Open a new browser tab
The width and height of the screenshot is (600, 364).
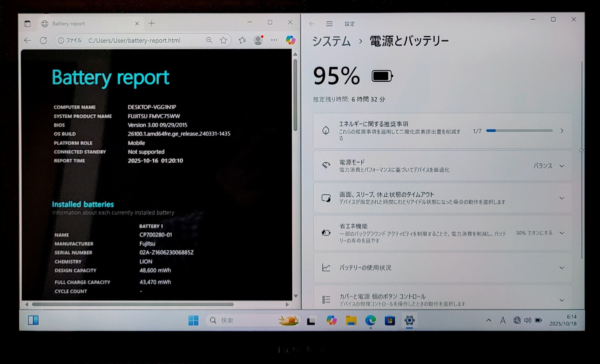point(152,23)
